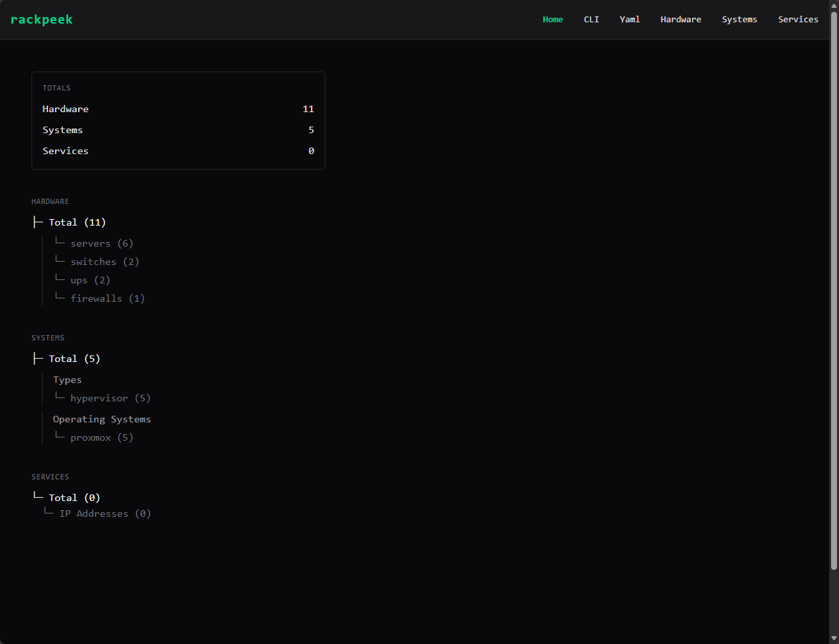Viewport: 839px width, 644px height.
Task: Click the proxmox (5) operating system entry
Action: [102, 437]
